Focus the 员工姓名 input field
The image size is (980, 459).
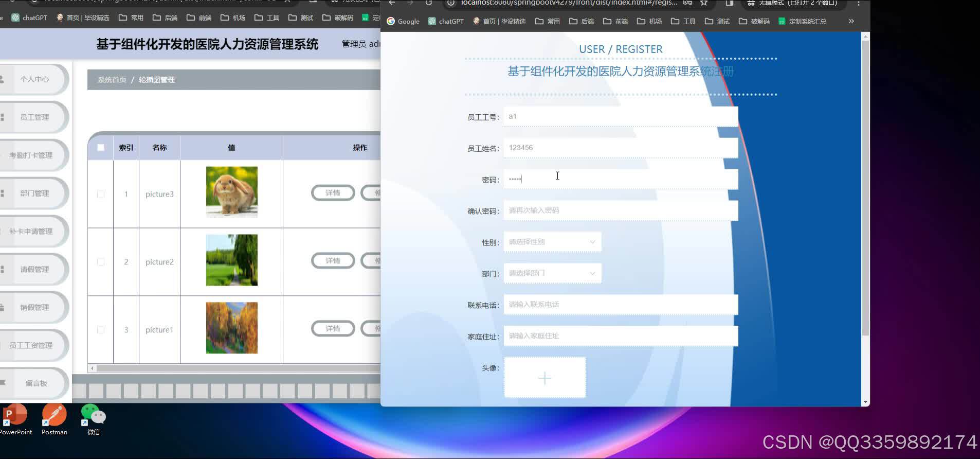(621, 148)
